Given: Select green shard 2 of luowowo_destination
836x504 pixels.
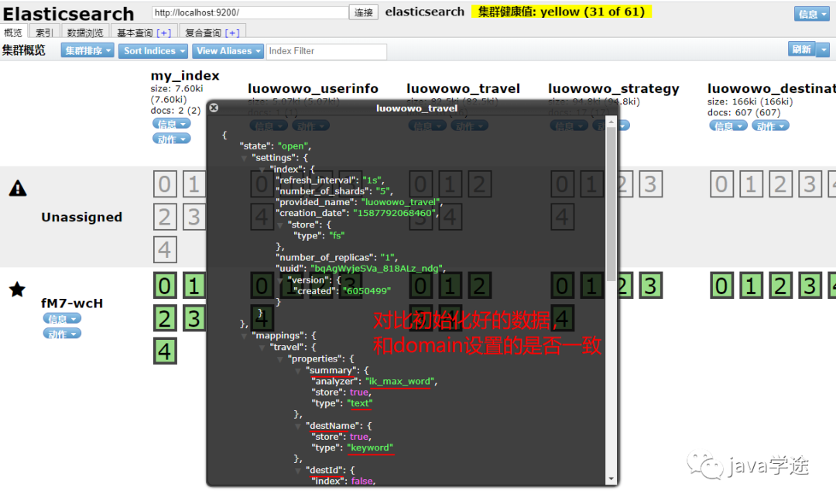Looking at the screenshot, I should (x=780, y=286).
